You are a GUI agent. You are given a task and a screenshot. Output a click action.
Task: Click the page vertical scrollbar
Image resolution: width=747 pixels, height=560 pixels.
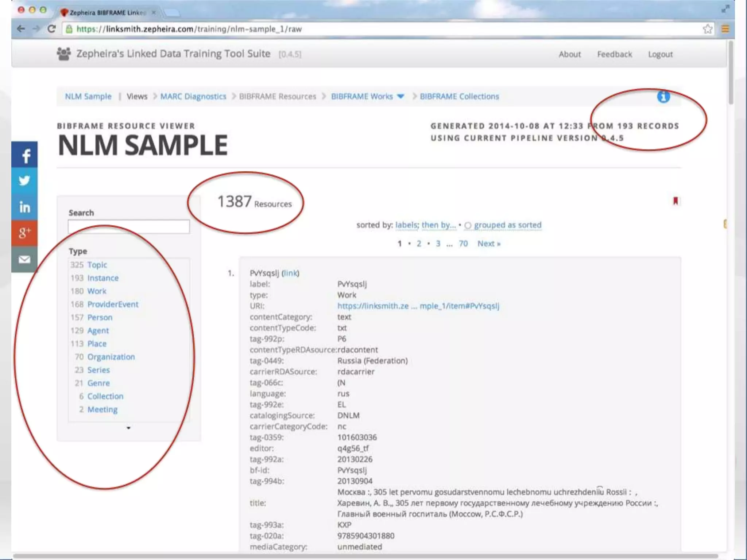click(730, 73)
